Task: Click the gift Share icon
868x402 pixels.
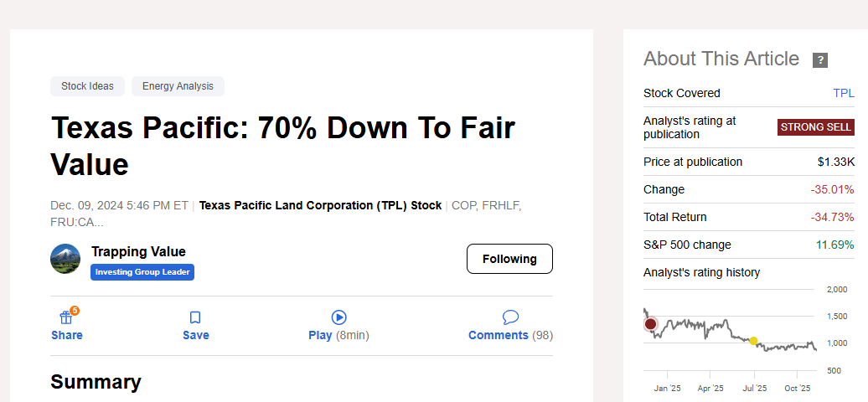Action: pos(65,318)
